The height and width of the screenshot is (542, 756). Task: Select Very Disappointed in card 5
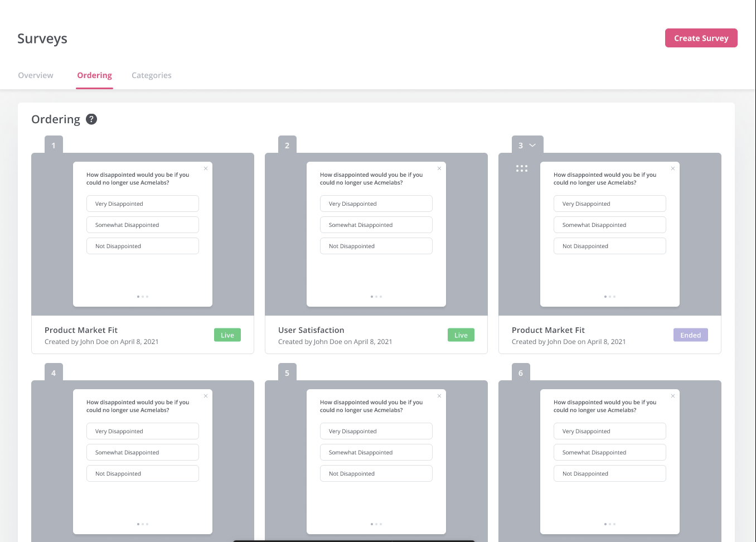point(376,431)
